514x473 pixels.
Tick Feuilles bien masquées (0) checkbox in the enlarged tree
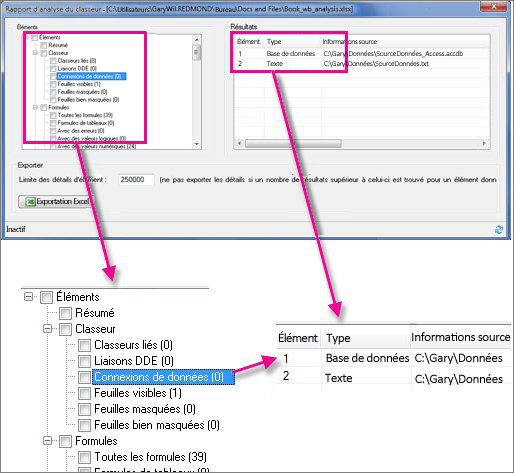[x=84, y=425]
